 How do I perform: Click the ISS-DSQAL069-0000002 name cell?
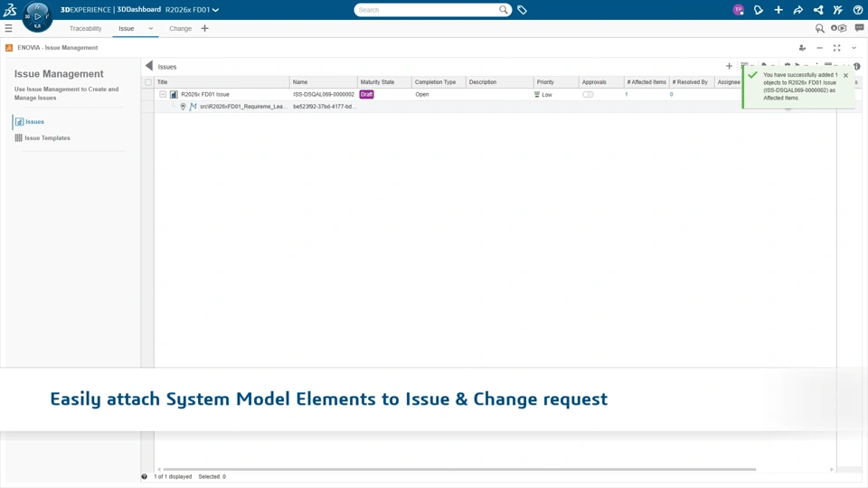[324, 95]
